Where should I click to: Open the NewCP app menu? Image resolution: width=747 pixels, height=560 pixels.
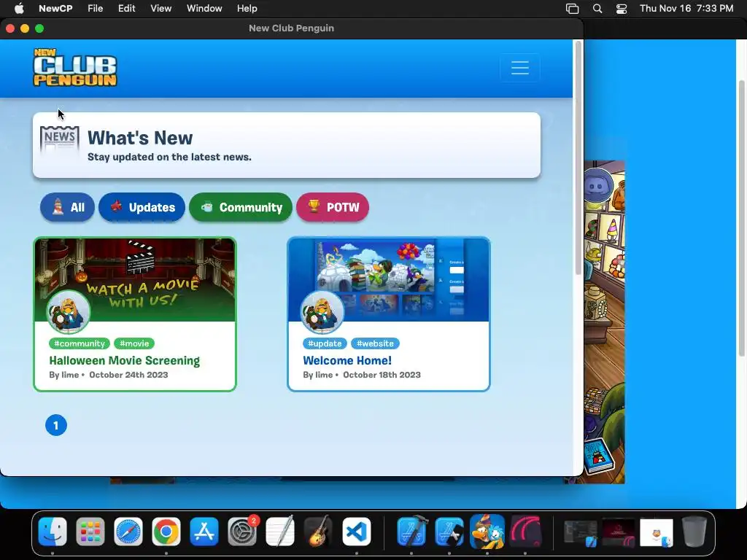click(x=55, y=8)
